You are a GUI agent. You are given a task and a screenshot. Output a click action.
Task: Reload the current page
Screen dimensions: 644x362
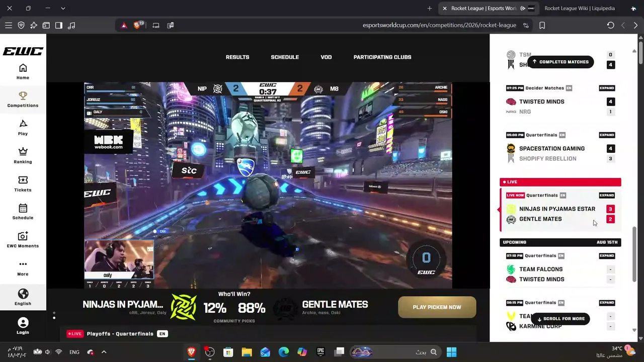pos(610,25)
